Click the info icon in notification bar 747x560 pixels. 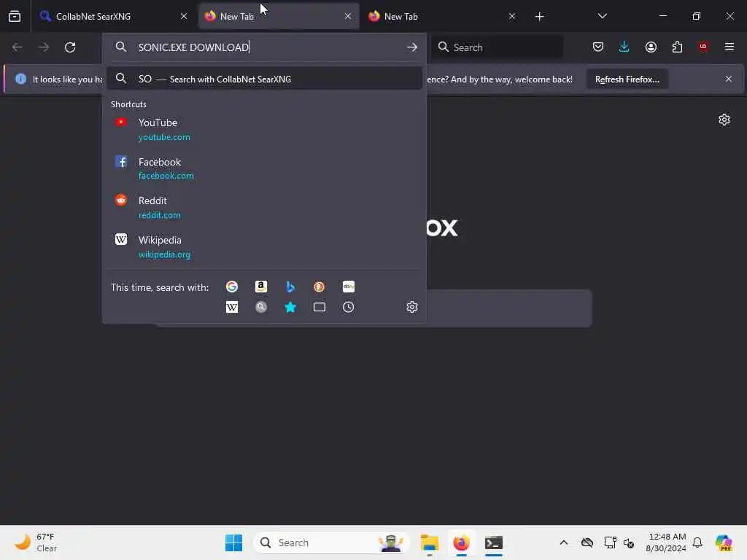point(20,79)
